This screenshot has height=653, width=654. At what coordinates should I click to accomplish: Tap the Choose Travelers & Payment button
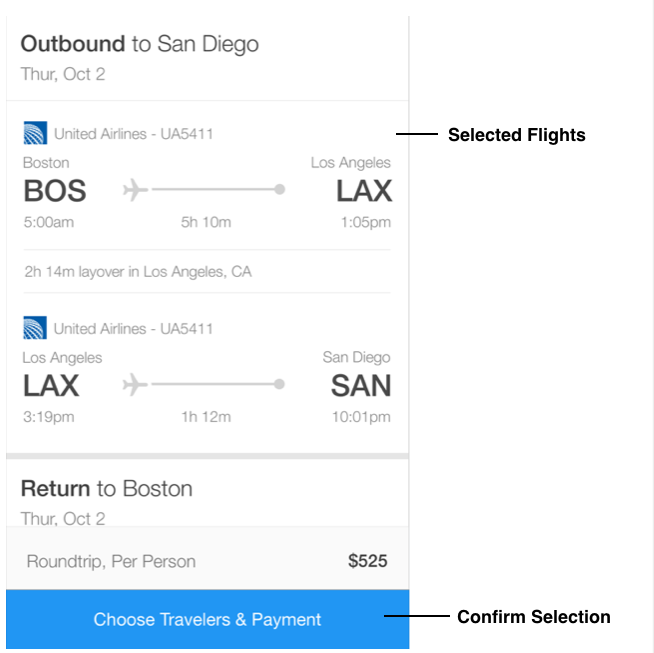208,619
